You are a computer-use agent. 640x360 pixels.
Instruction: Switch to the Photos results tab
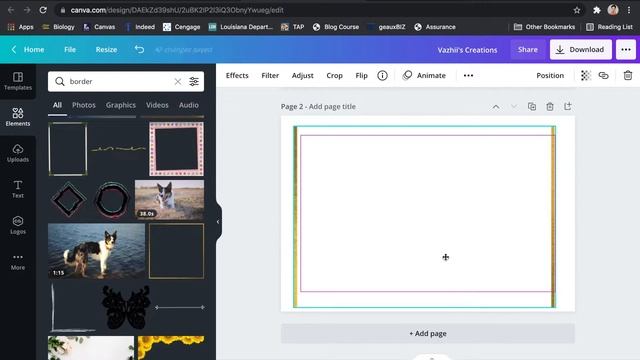point(84,105)
